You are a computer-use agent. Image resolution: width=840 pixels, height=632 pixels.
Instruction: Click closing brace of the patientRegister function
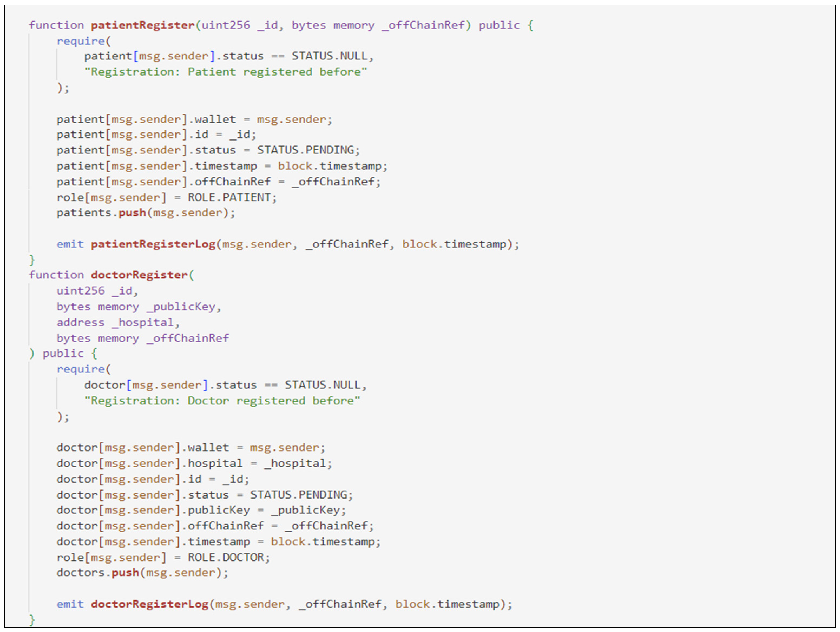coord(32,260)
